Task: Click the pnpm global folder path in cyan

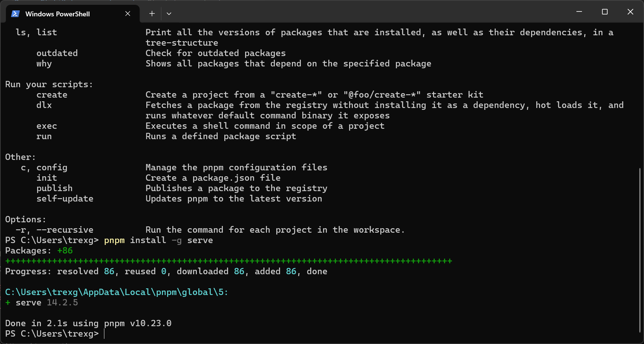Action: tap(116, 292)
